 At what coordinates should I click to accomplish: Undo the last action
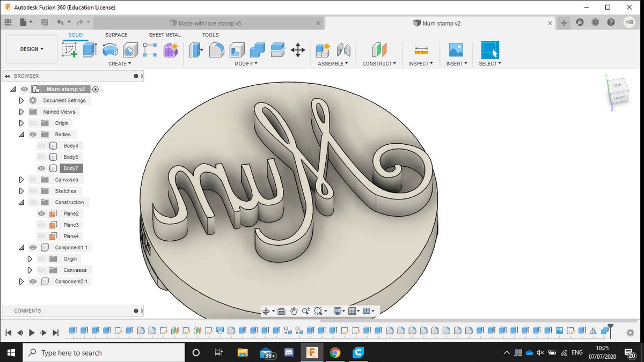[60, 23]
